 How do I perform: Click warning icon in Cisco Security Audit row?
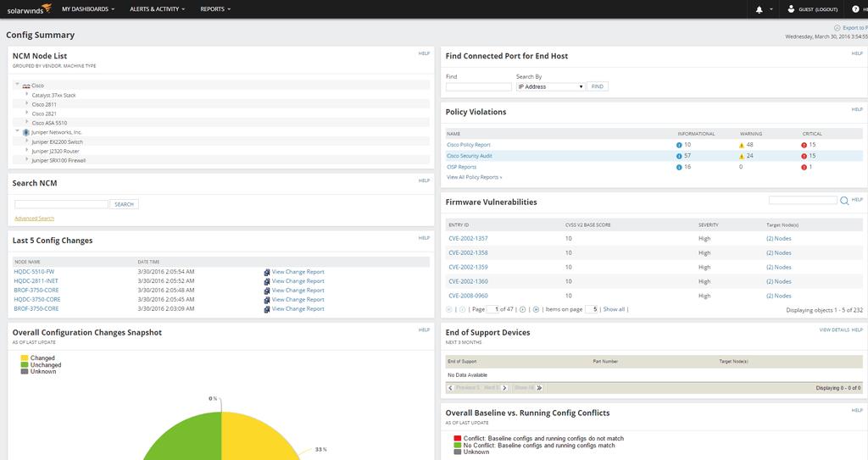[742, 156]
